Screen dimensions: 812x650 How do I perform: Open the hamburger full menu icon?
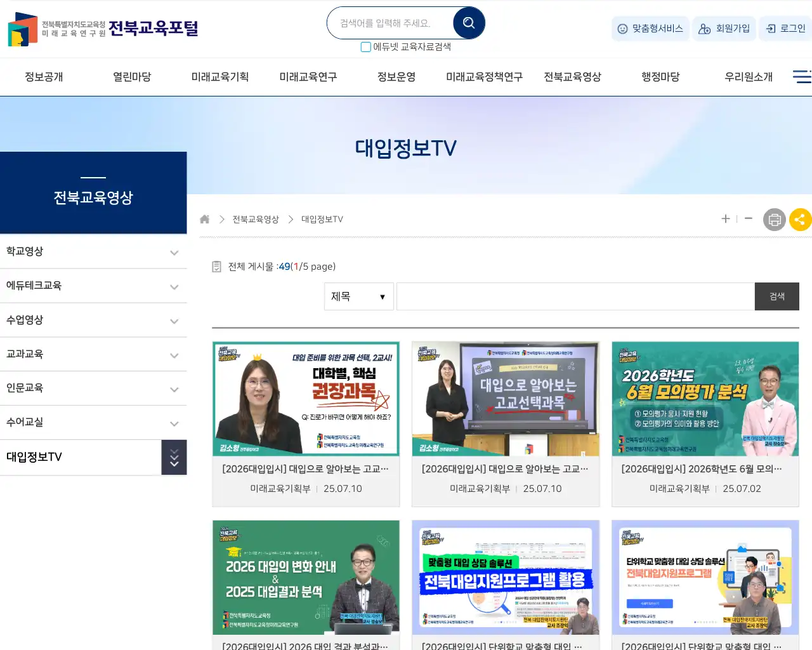pos(802,76)
